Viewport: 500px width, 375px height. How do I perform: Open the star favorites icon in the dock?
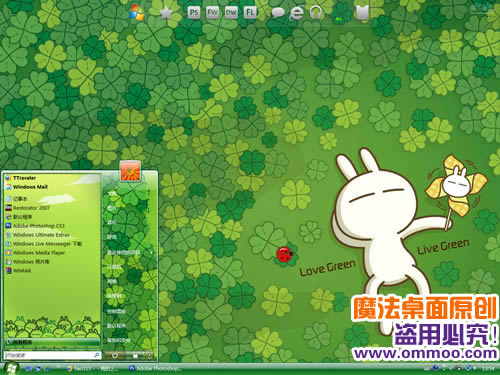166,13
